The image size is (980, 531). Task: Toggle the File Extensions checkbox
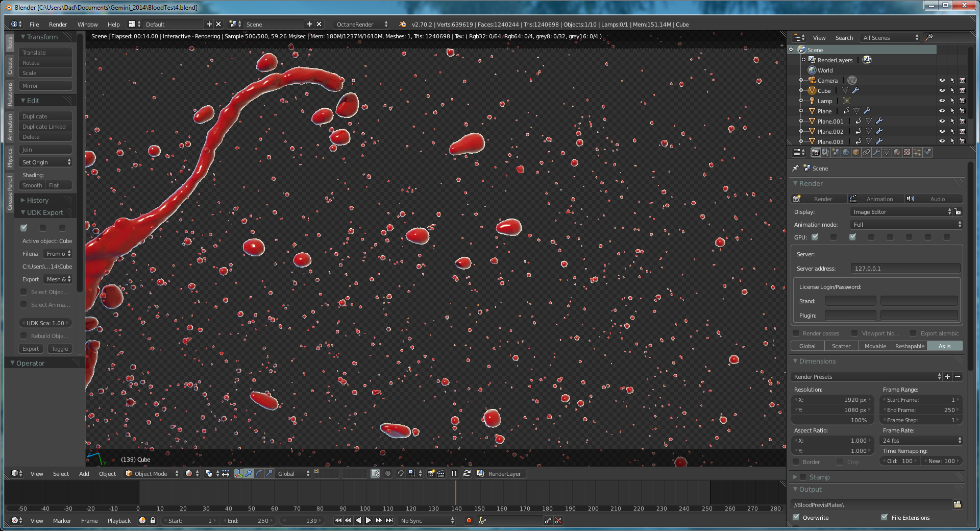coord(885,517)
